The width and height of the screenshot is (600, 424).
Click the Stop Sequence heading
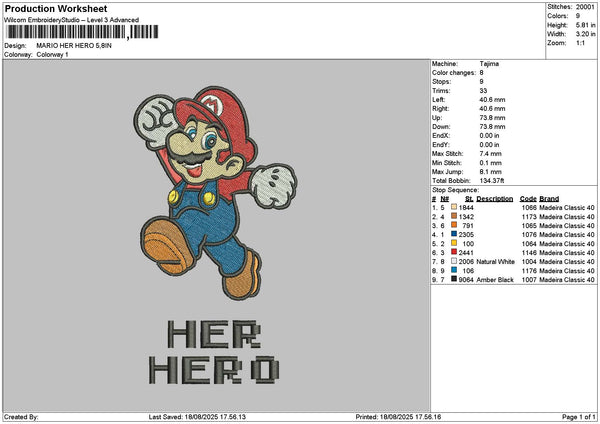(455, 190)
